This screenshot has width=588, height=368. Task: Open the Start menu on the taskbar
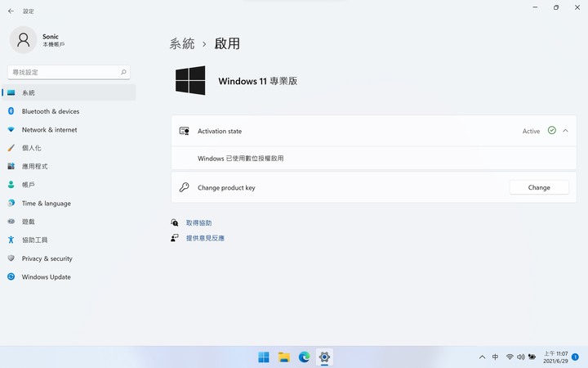[264, 357]
